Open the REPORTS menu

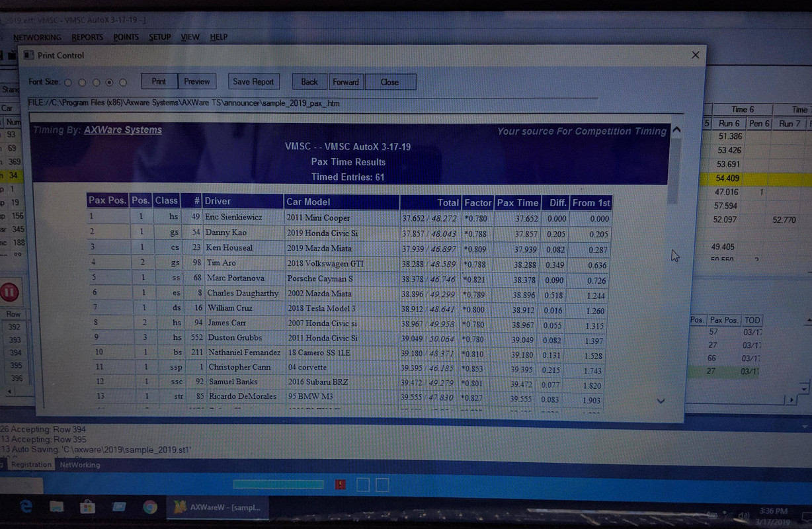pos(87,38)
